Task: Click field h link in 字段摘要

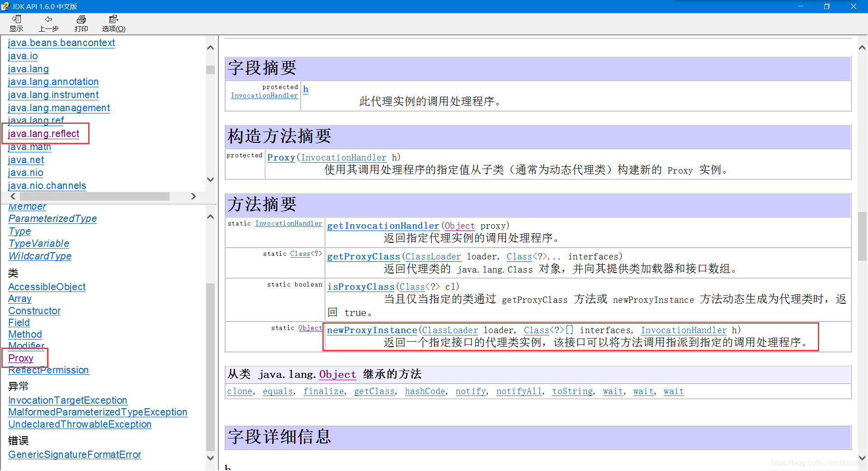Action: point(306,89)
